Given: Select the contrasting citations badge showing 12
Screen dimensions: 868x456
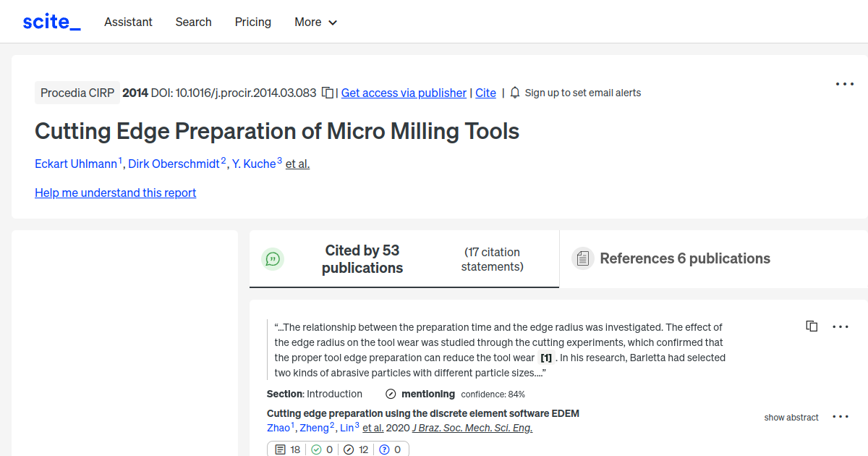Looking at the screenshot, I should 356,449.
